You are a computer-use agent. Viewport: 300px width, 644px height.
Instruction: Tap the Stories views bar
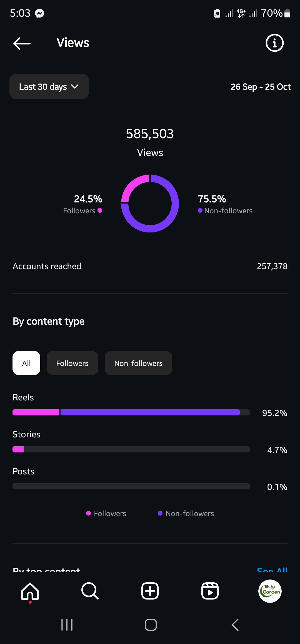pyautogui.click(x=131, y=449)
